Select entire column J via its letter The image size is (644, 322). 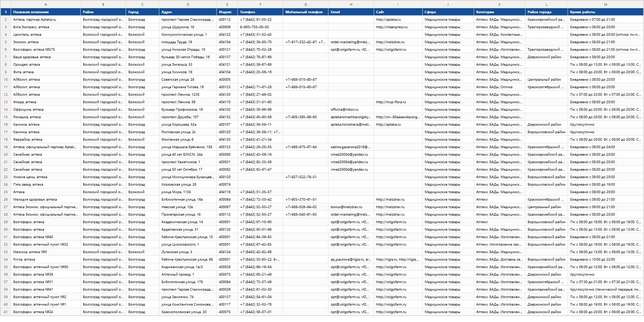(448, 4)
